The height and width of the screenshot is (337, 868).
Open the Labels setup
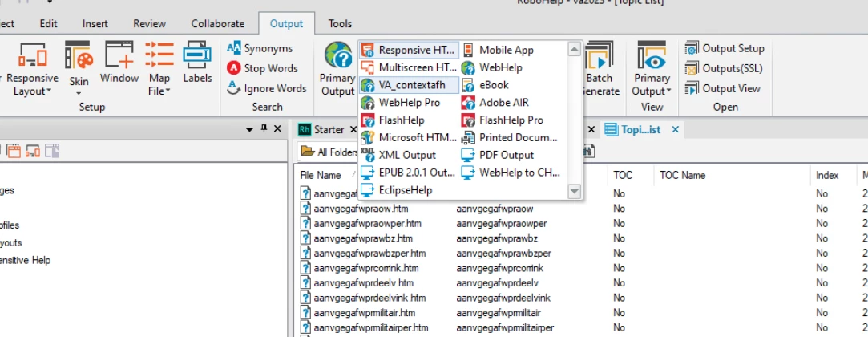coord(198,63)
